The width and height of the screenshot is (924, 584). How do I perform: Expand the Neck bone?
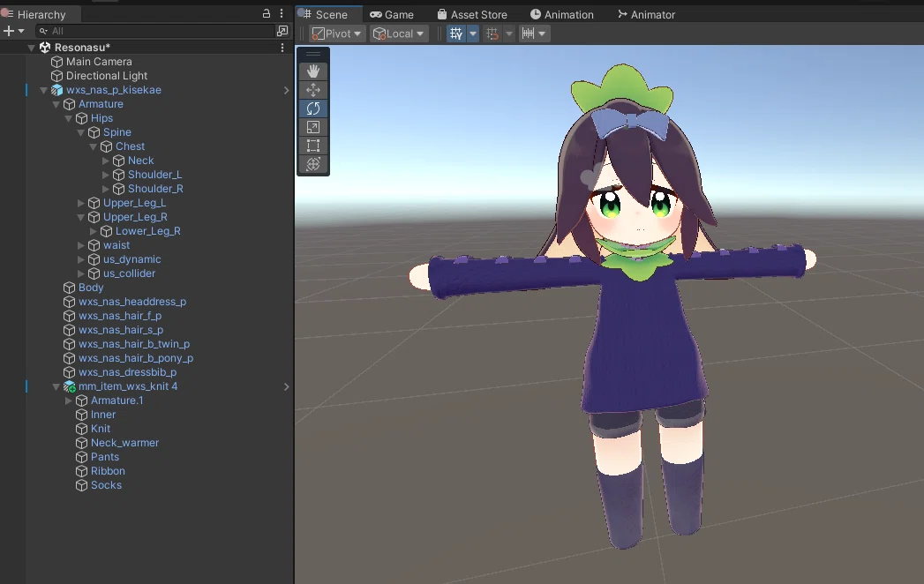pos(106,161)
